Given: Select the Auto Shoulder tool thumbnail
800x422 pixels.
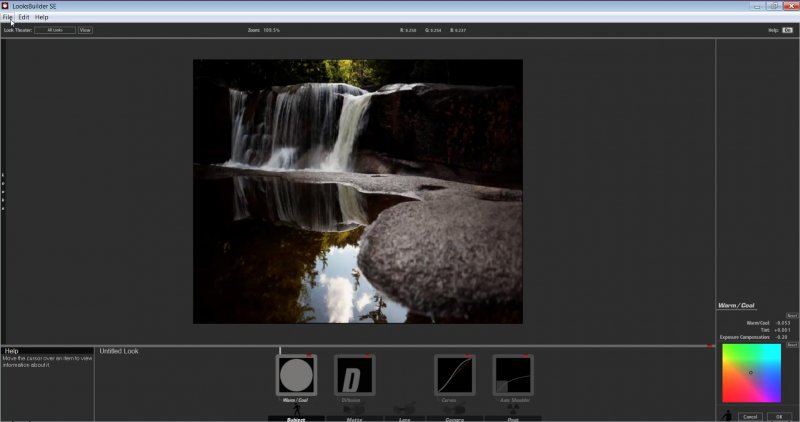Looking at the screenshot, I should pos(513,376).
